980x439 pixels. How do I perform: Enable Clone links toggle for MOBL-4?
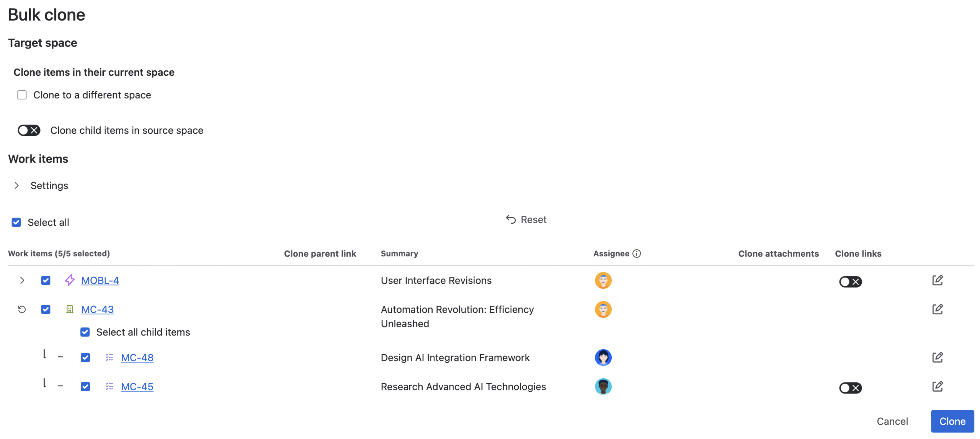click(850, 282)
